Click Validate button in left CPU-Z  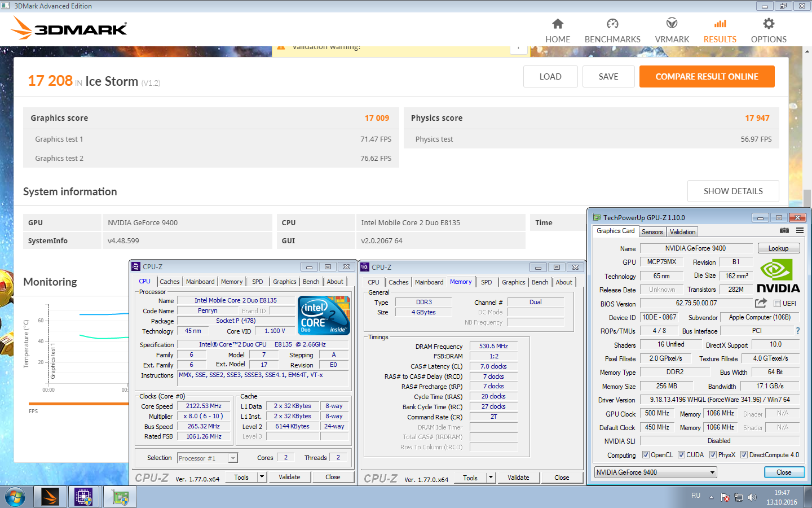pyautogui.click(x=289, y=477)
